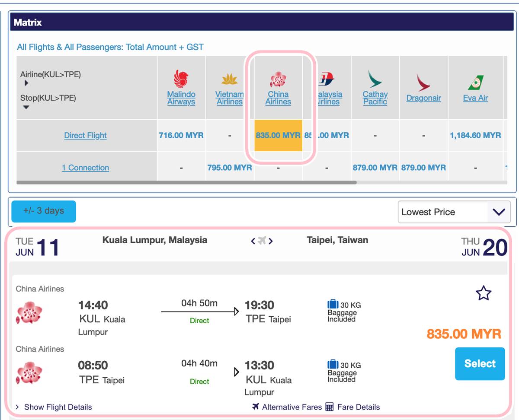Click the calculator icon beside Fare Details
The image size is (519, 420).
[330, 407]
